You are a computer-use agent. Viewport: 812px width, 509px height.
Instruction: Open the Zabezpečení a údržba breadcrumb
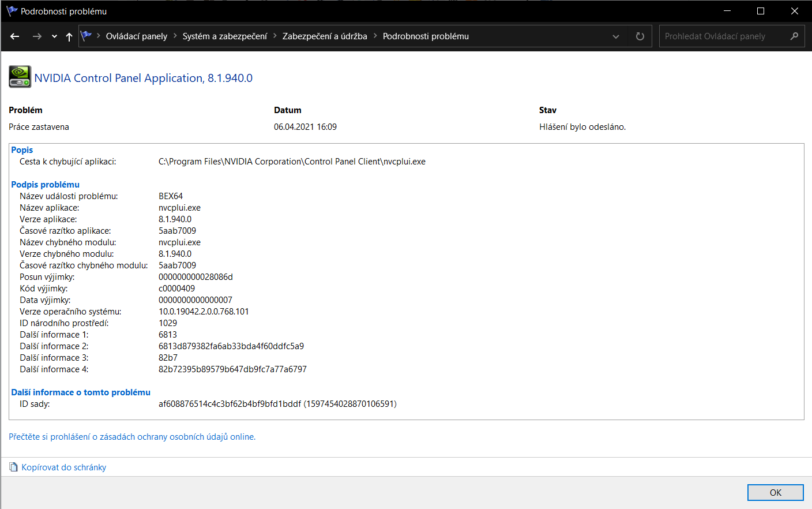point(325,36)
